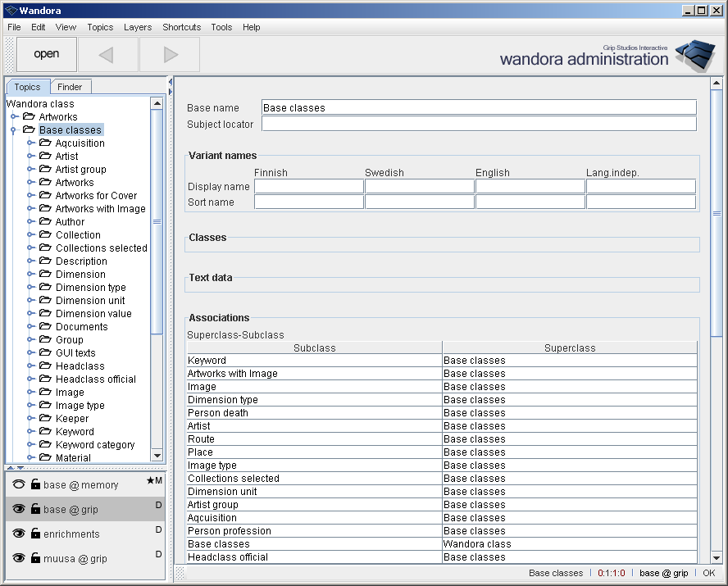Open the Wandora class superclass link
Screen dimensions: 728x586
point(477,544)
